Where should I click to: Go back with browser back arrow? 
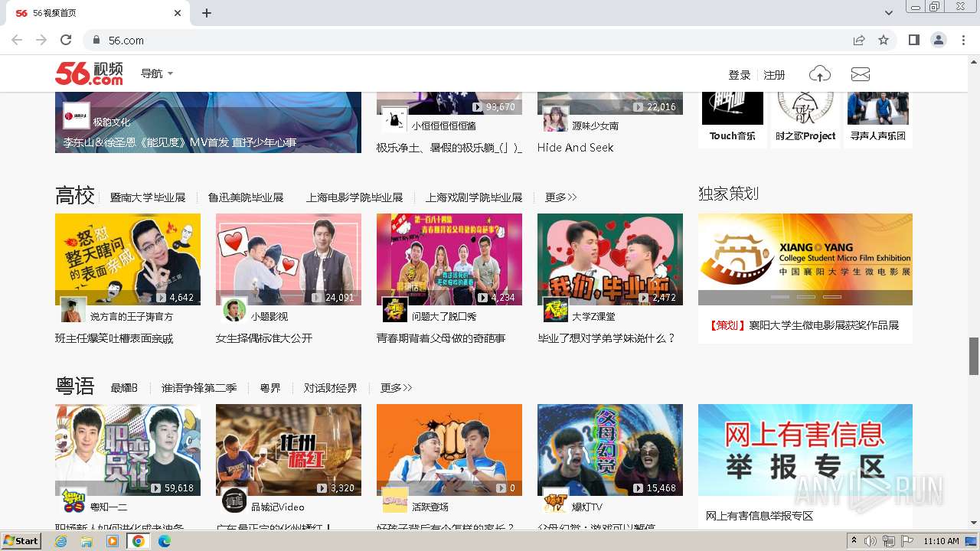click(17, 40)
